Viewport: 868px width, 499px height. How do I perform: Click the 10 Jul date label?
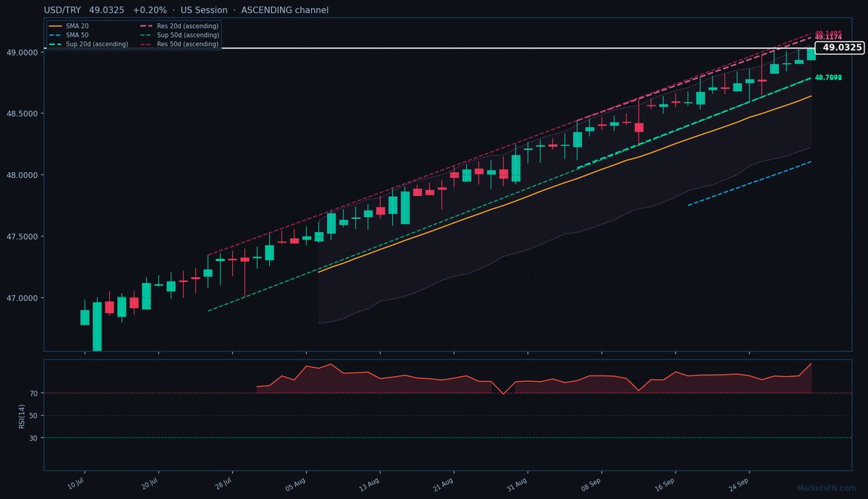point(75,482)
